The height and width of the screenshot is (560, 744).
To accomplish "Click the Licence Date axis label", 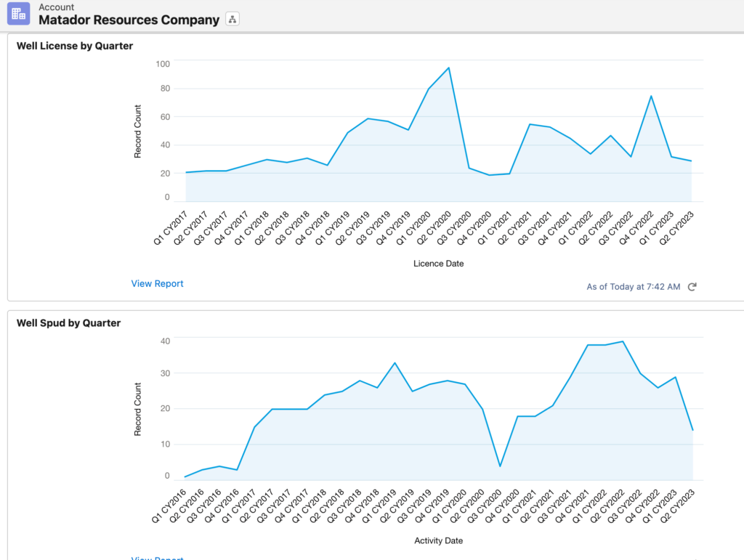I will pyautogui.click(x=438, y=264).
